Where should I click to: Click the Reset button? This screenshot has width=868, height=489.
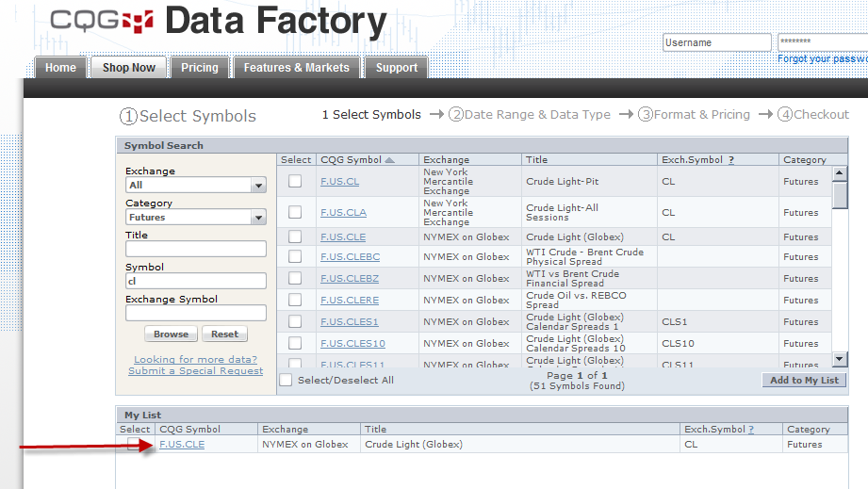pyautogui.click(x=224, y=334)
